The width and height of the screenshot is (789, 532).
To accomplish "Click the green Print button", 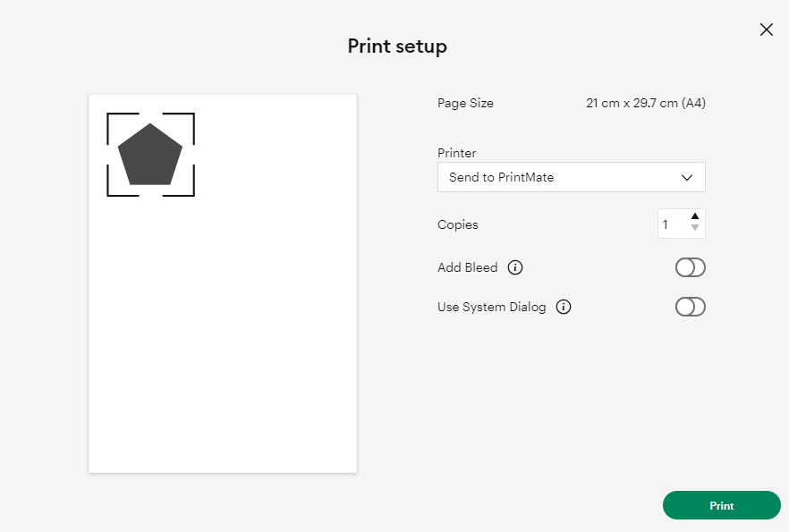I will [721, 505].
